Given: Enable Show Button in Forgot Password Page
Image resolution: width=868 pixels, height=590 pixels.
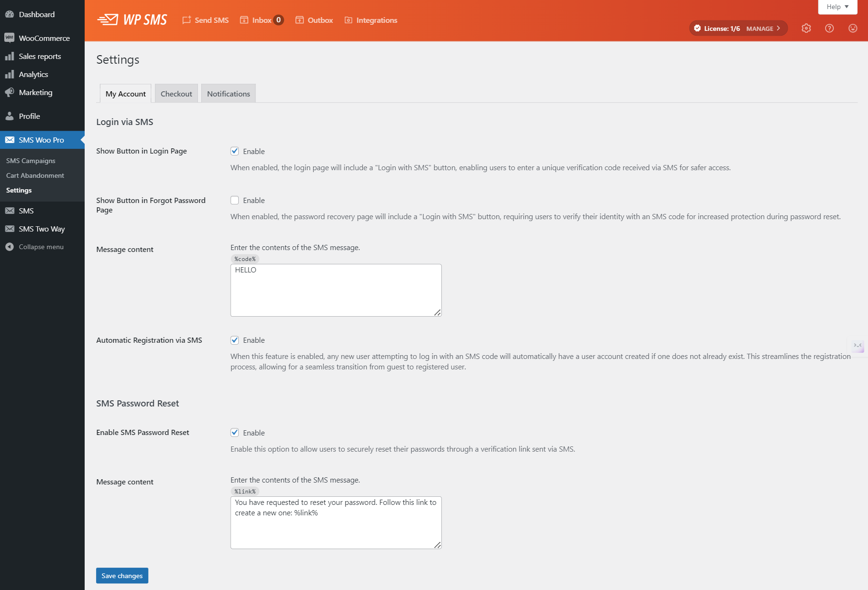Looking at the screenshot, I should pyautogui.click(x=234, y=200).
